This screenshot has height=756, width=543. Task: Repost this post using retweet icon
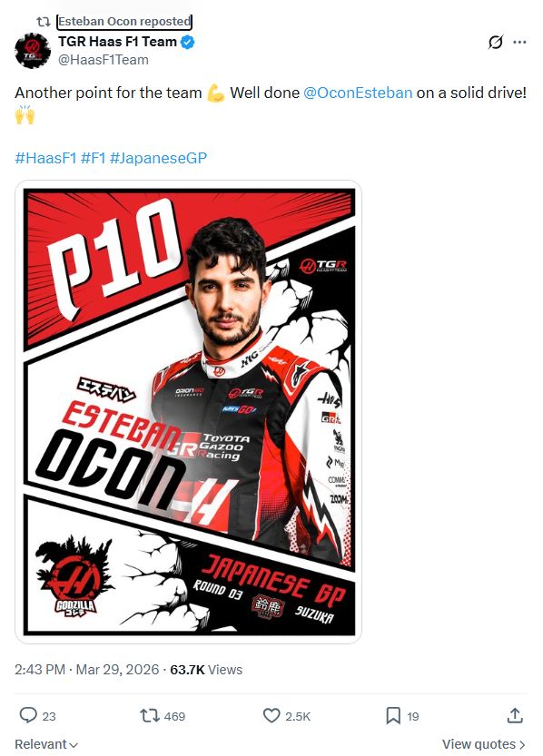[149, 715]
